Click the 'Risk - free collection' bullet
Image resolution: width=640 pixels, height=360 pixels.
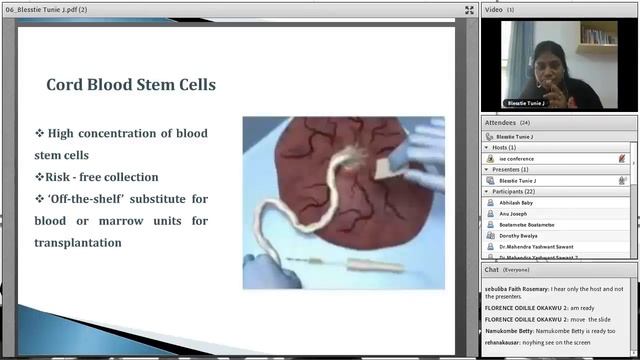(97, 177)
